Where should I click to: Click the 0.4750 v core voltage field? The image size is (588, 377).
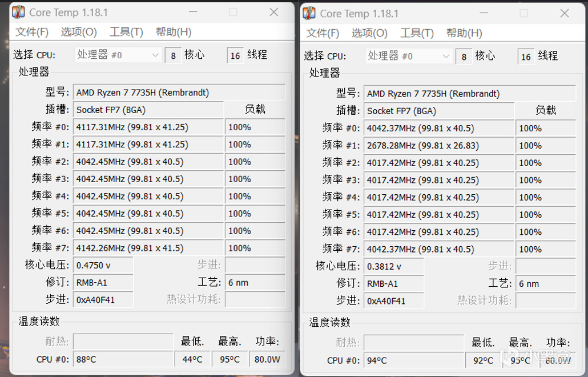[x=103, y=266]
